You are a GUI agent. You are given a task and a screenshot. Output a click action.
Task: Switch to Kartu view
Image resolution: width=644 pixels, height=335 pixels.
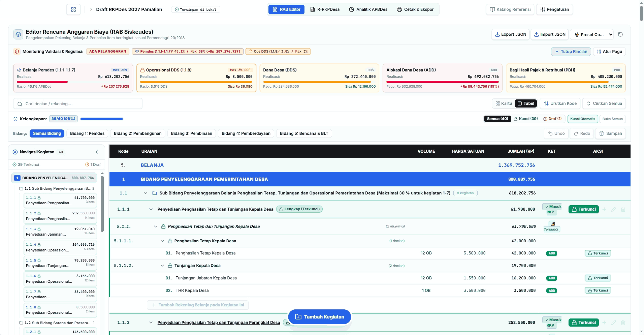[x=504, y=103]
